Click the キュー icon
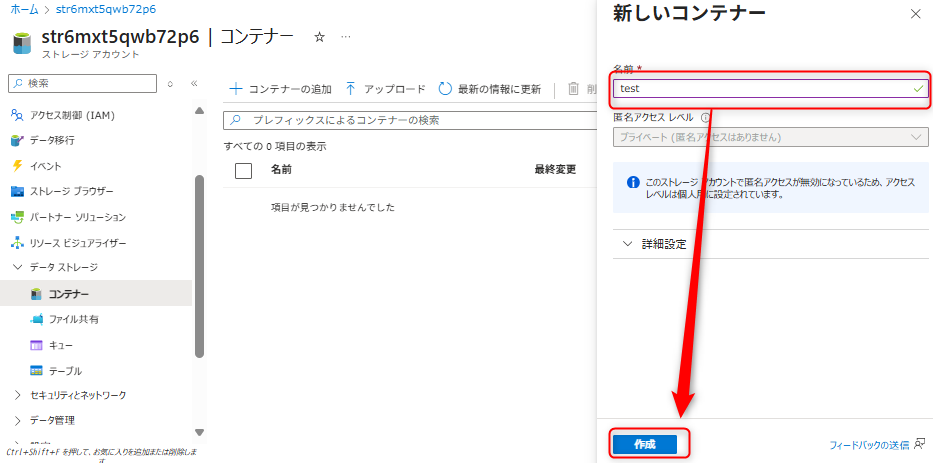The image size is (933, 463). point(37,345)
